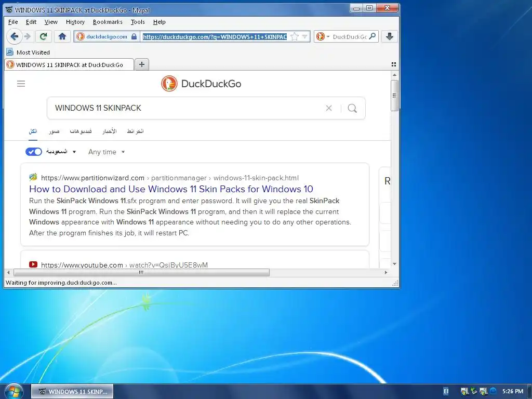Open the Tools menu
The image size is (532, 399).
(138, 22)
